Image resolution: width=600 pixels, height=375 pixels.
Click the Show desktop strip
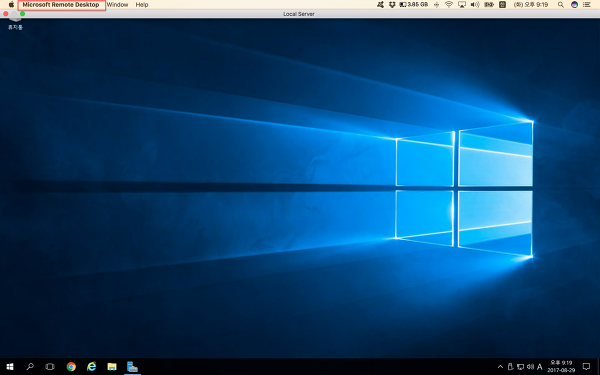point(598,367)
